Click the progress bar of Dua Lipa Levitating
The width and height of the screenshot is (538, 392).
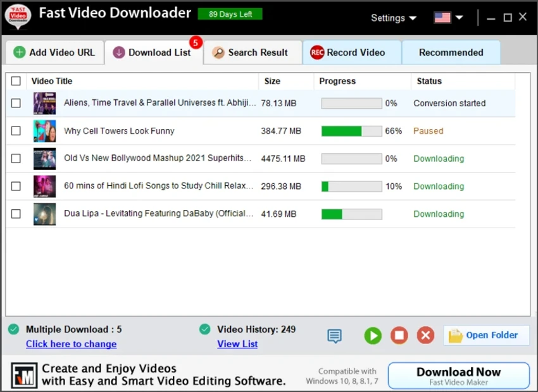352,214
